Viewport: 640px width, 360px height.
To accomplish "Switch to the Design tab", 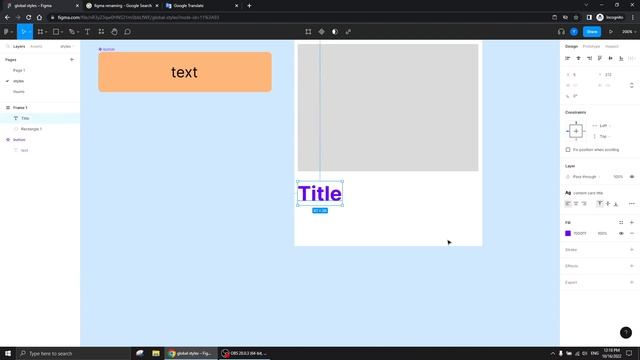I will tap(571, 47).
